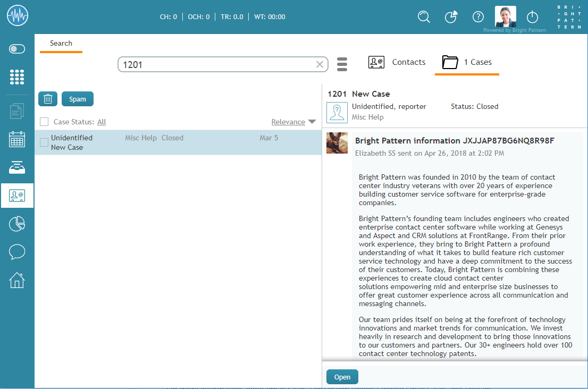Click the Spam button

click(78, 99)
